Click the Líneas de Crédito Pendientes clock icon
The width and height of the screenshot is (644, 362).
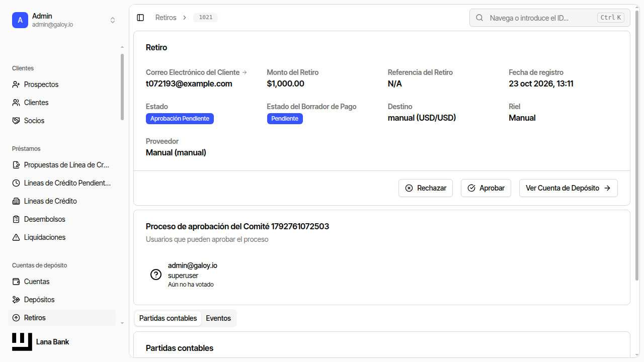(x=16, y=183)
